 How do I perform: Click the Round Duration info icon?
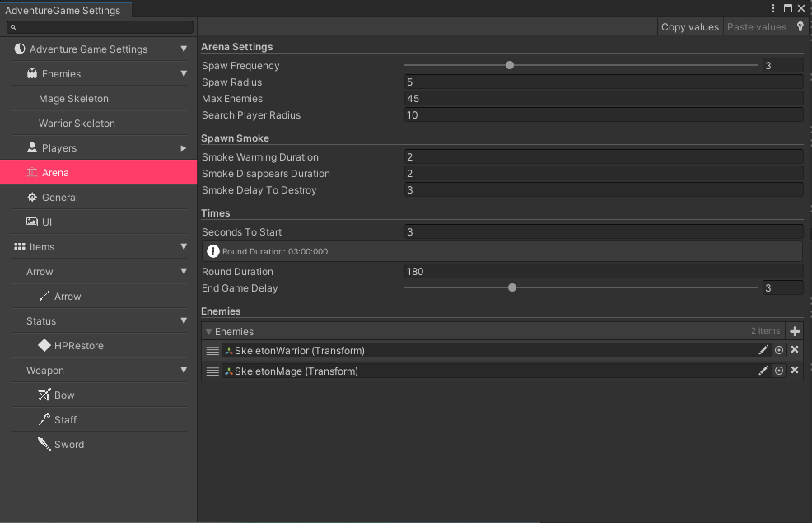pyautogui.click(x=212, y=251)
